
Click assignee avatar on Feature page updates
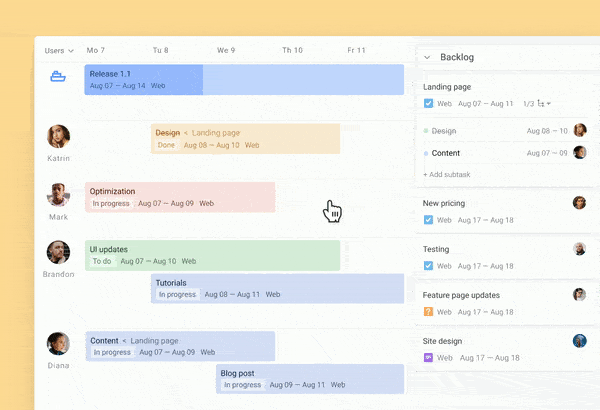tap(579, 294)
